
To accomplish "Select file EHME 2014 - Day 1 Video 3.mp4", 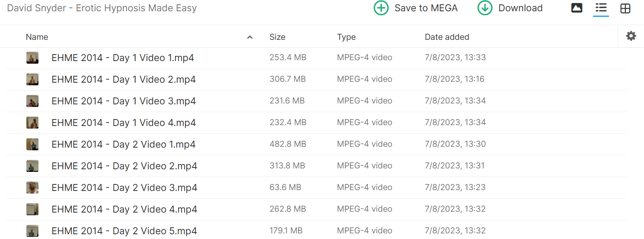I will coord(124,101).
